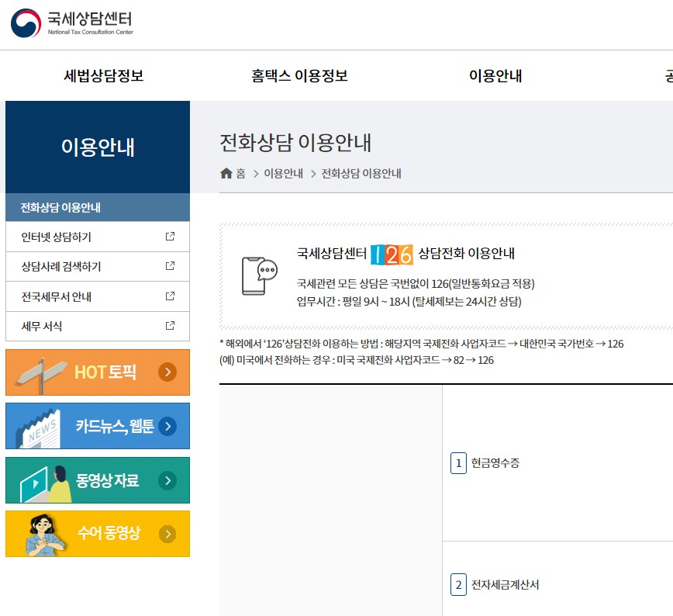Click the home icon in breadcrumb

point(226,173)
